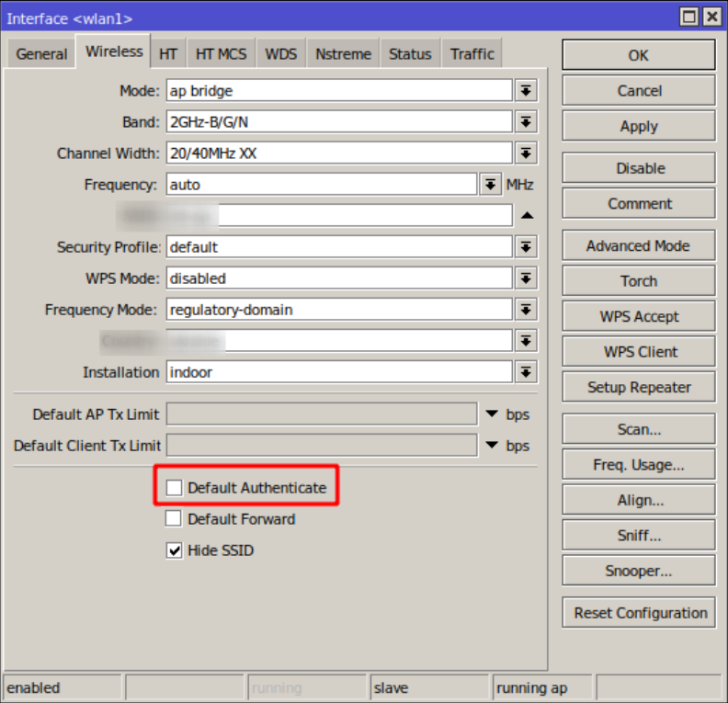Expand the Default Client Tx Limit field
Viewport: 728px width, 703px height.
click(x=491, y=446)
